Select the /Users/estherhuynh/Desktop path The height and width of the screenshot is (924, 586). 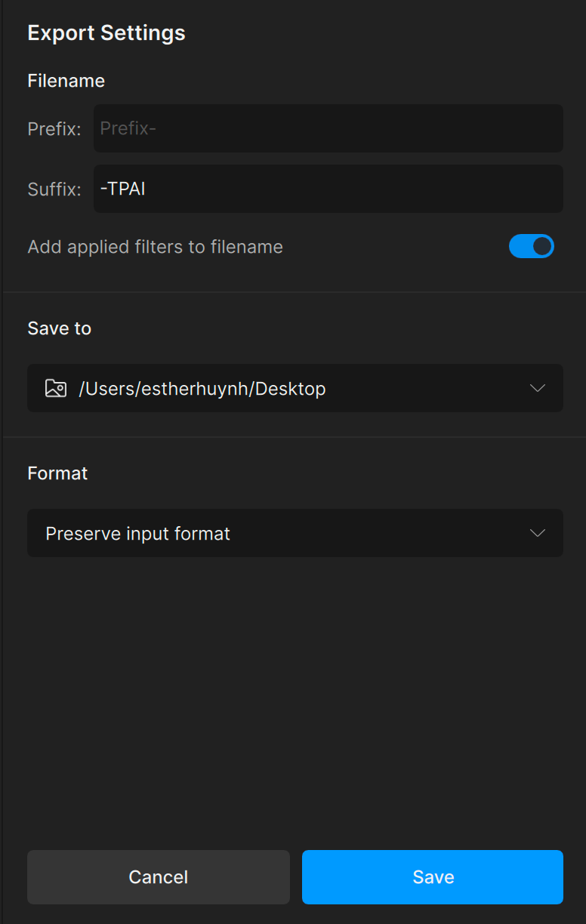click(x=202, y=389)
